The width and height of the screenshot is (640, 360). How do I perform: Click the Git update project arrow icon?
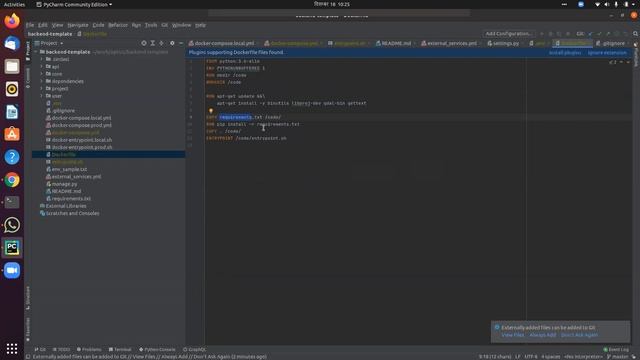(x=590, y=33)
